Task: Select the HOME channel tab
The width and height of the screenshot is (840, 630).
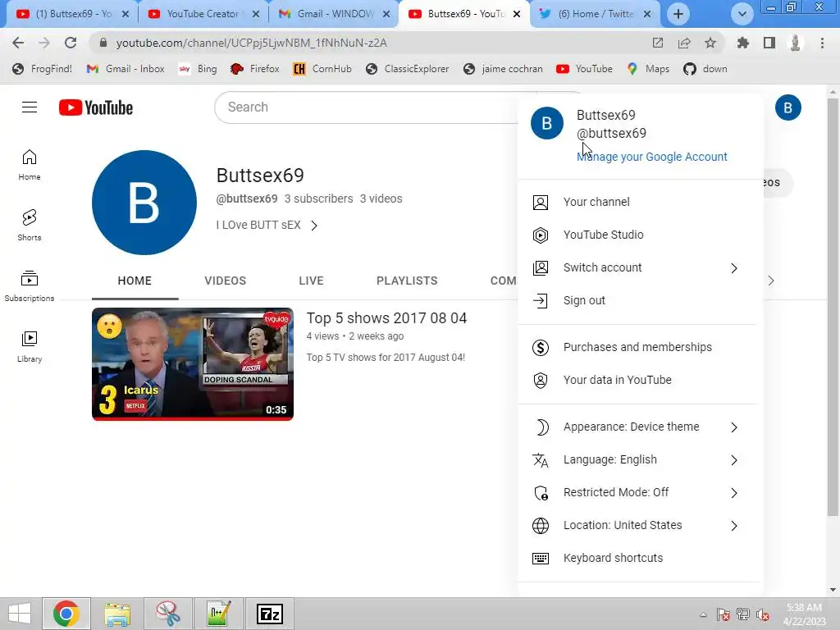Action: tap(135, 281)
